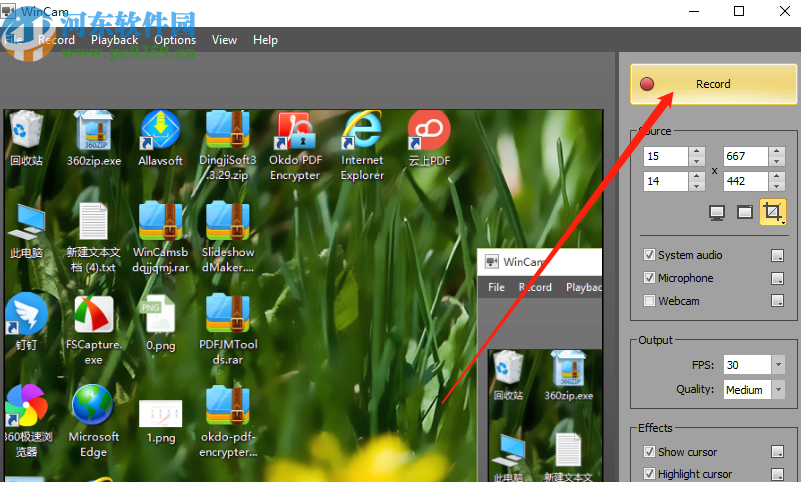Image resolution: width=801 pixels, height=482 pixels.
Task: Click the X position field showing 15
Action: 666,156
